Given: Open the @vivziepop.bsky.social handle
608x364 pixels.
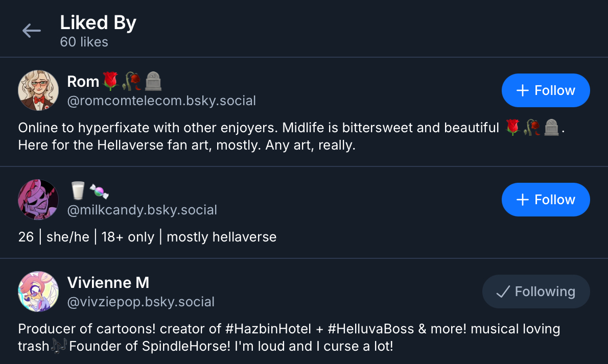Looking at the screenshot, I should [x=141, y=302].
